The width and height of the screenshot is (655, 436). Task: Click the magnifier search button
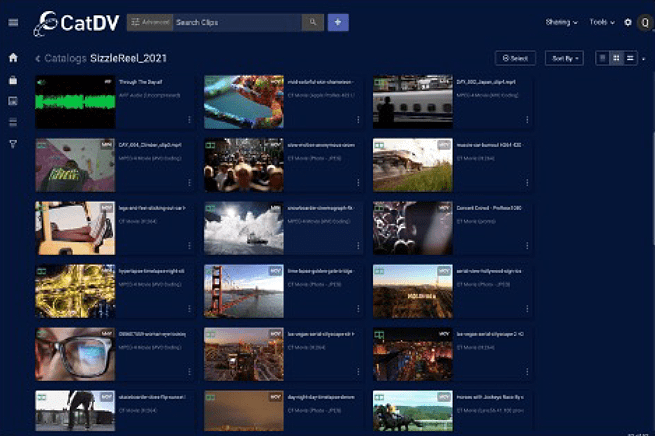tap(312, 22)
